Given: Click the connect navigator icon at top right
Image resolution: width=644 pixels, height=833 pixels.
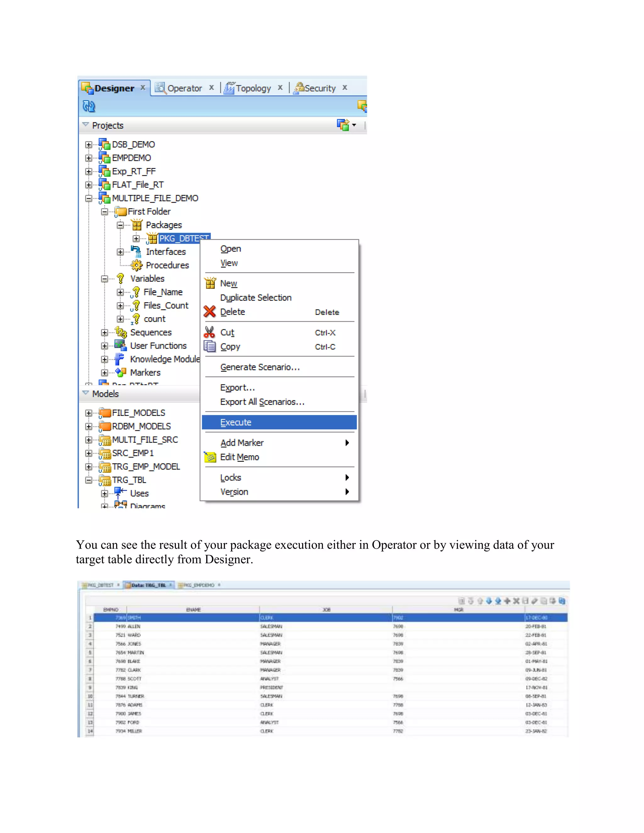Looking at the screenshot, I should pos(362,106).
